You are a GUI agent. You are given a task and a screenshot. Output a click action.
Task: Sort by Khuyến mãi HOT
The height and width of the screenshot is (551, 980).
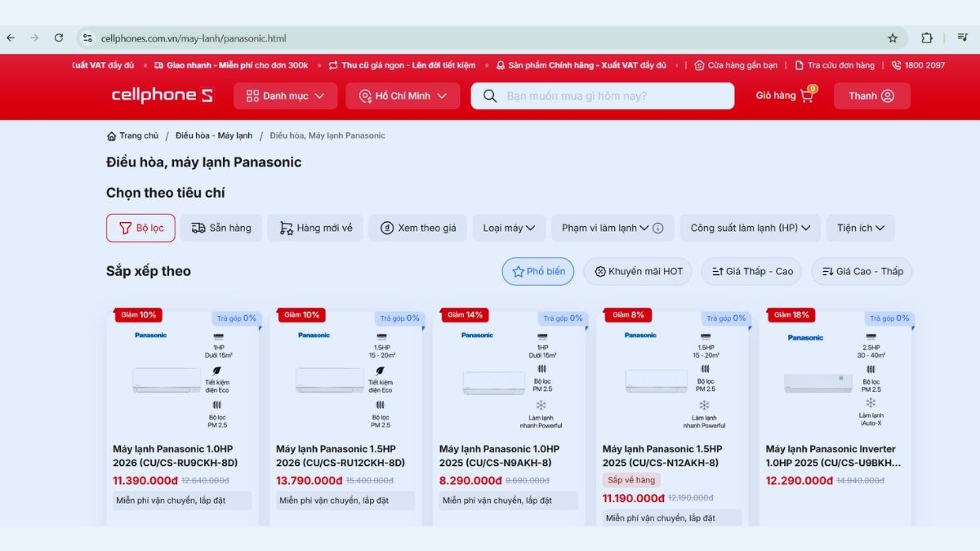[638, 271]
